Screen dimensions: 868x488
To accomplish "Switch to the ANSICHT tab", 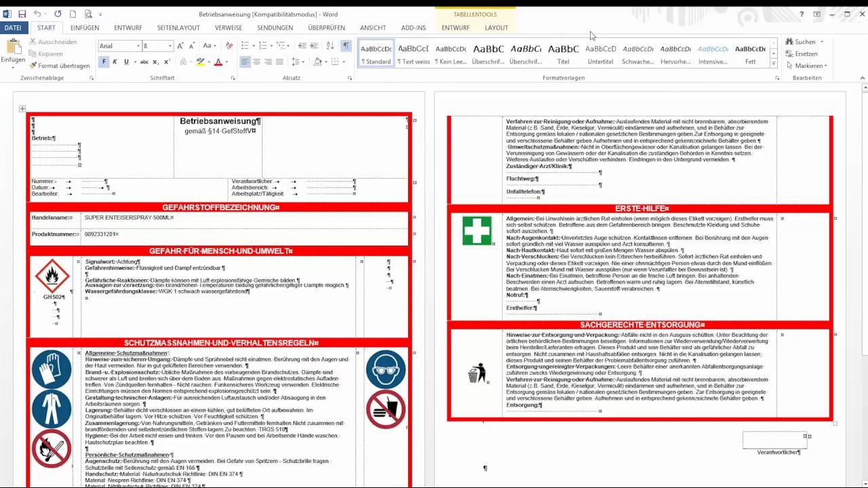I will (373, 28).
